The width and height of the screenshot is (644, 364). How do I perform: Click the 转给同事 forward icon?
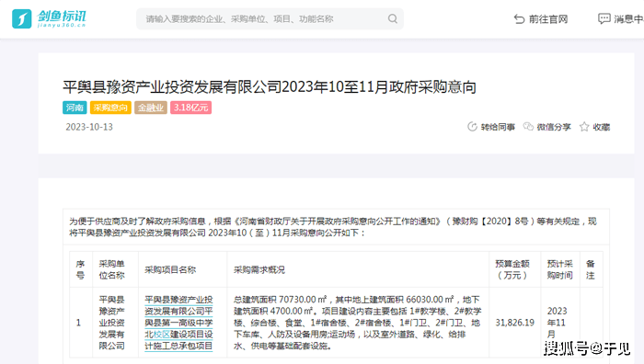tap(472, 127)
